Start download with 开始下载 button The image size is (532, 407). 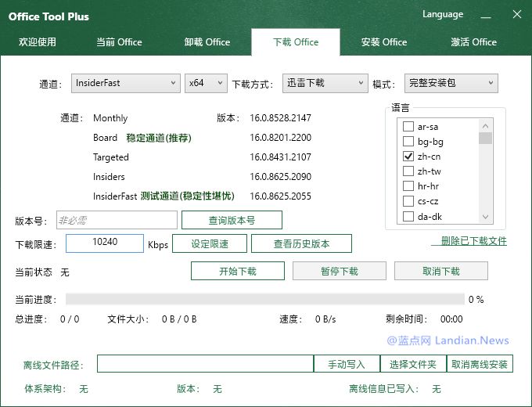click(238, 271)
